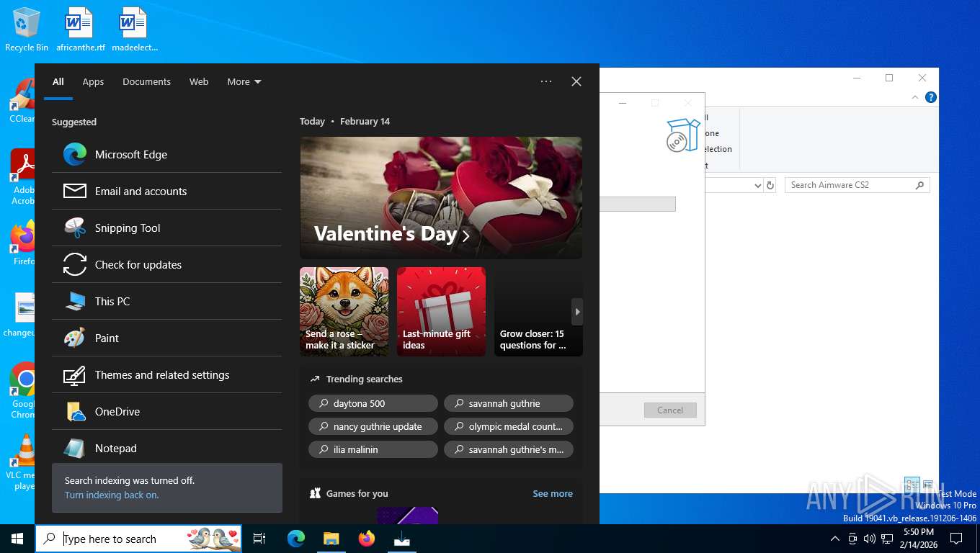Open File Explorer from taskbar
Screen dimensions: 980x553
tap(331, 539)
